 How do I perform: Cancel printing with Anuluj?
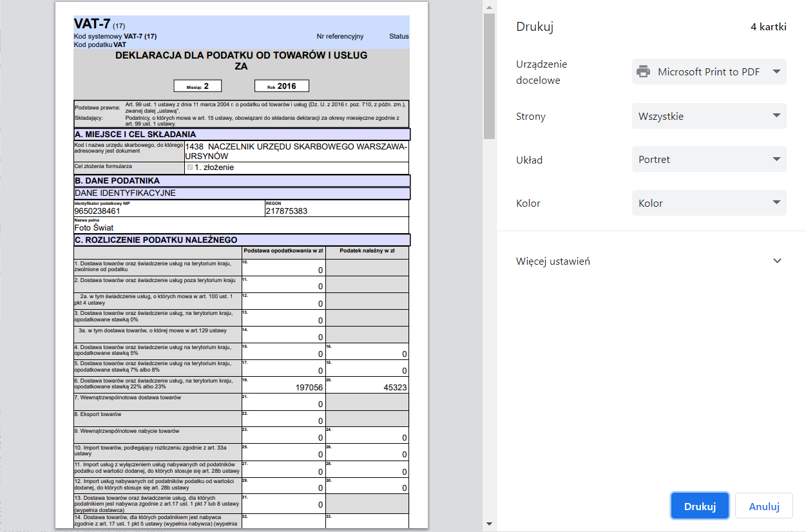pos(764,506)
